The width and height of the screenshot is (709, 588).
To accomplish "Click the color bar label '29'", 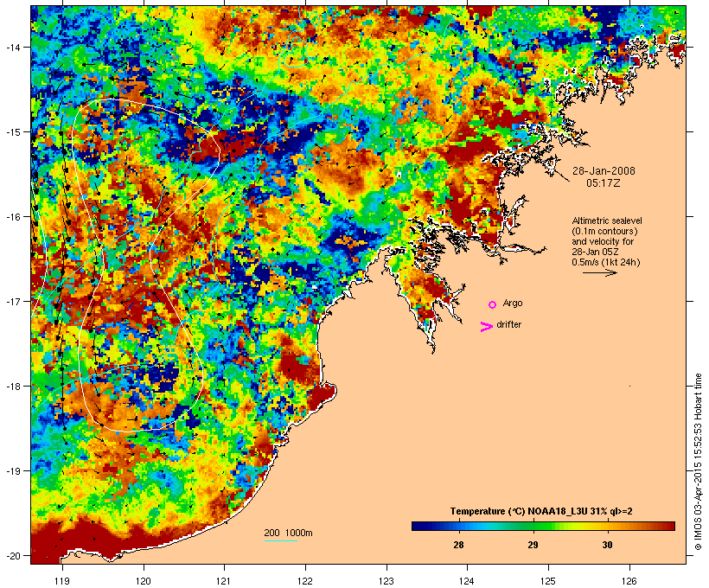I will (533, 545).
